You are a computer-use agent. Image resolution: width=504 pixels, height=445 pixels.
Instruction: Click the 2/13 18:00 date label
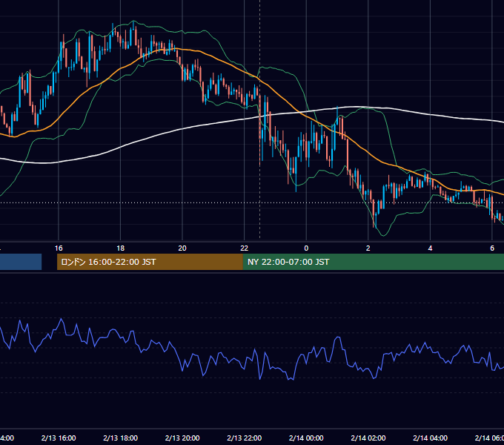coord(121,438)
